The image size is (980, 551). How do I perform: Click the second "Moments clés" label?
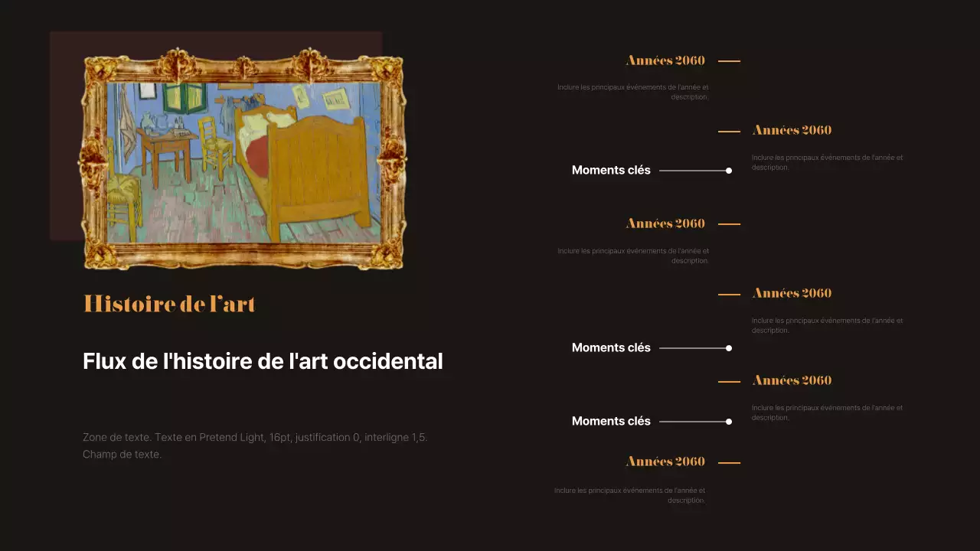tap(611, 348)
